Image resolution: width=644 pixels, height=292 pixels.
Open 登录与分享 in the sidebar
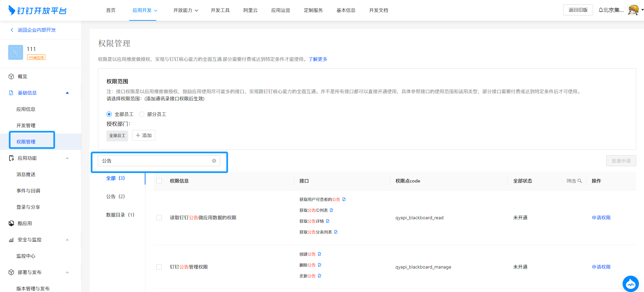click(28, 207)
